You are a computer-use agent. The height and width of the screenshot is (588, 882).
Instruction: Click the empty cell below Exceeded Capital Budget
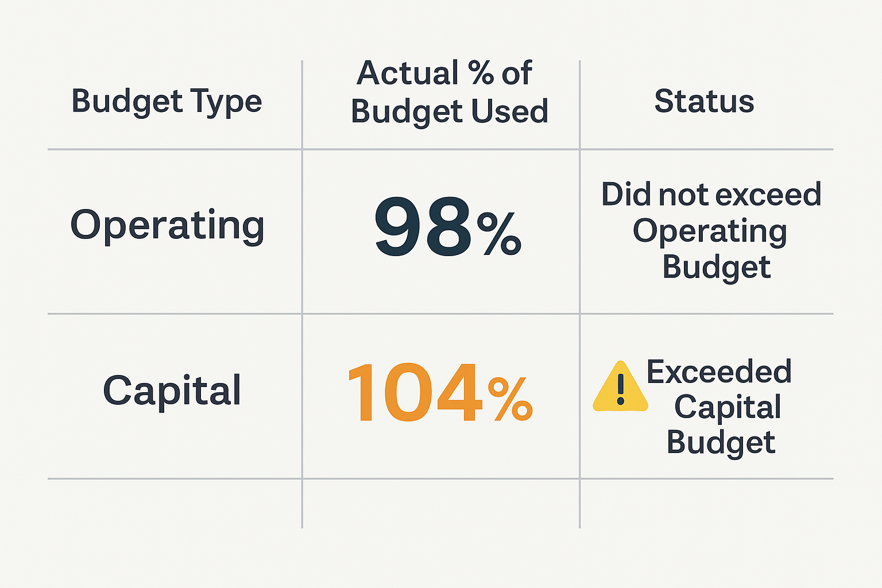(706, 503)
